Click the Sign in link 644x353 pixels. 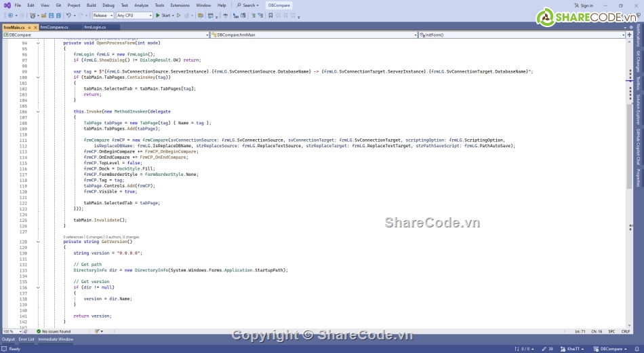pyautogui.click(x=584, y=5)
